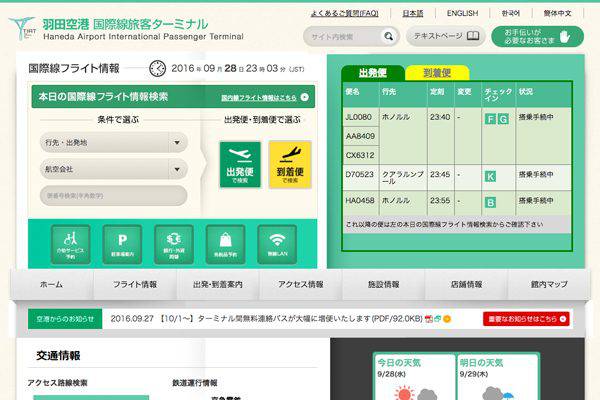Click arrow circle on 国内線フライト情報 link
Image resolution: width=600 pixels, height=400 pixels.
(305, 97)
